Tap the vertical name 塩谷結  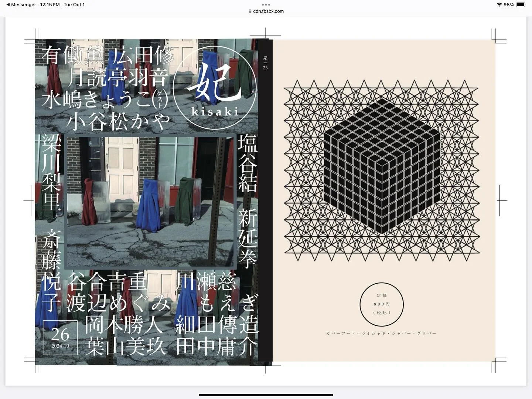click(247, 163)
